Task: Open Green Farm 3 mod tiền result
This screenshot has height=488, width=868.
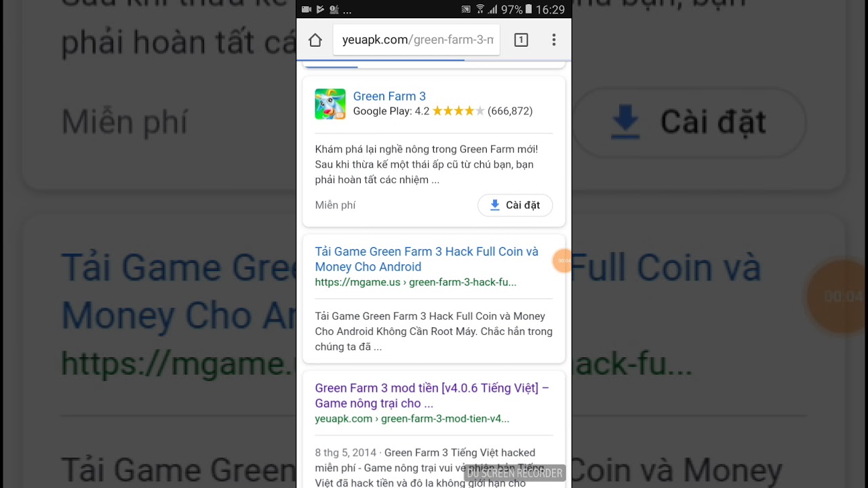Action: [432, 395]
